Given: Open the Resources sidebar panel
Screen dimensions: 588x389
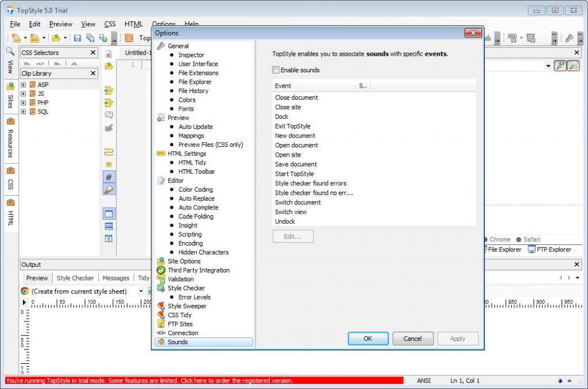Looking at the screenshot, I should point(10,138).
